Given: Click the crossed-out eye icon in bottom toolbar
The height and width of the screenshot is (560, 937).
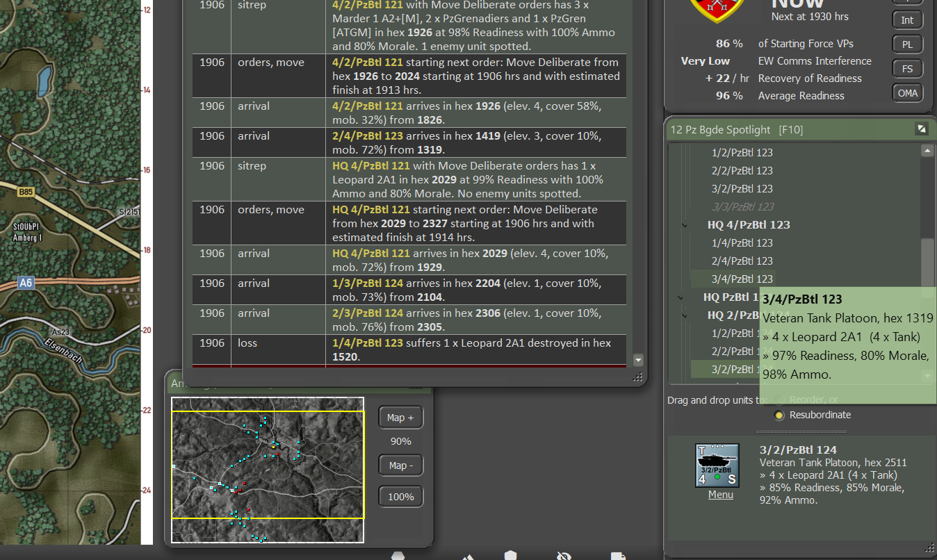Looking at the screenshot, I should (564, 556).
